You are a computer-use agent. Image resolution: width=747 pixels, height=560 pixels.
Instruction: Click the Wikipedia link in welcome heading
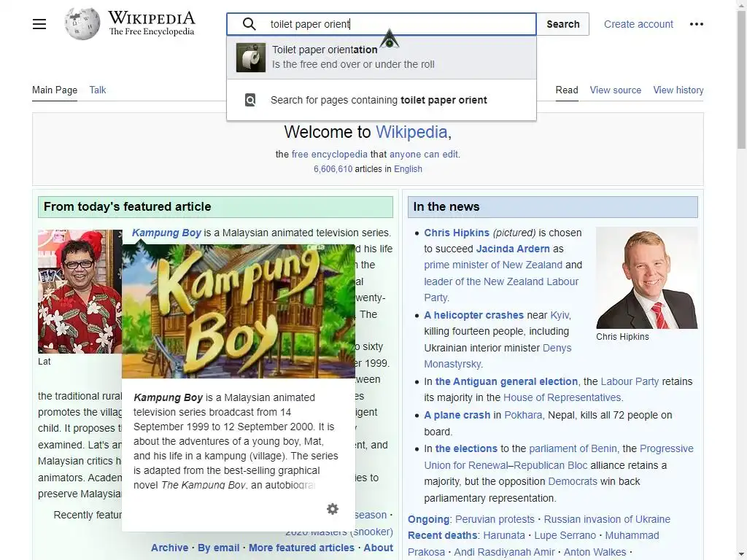coord(411,132)
